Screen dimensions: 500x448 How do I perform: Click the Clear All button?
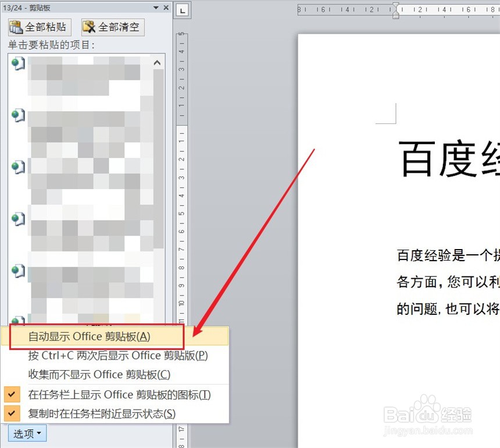tap(113, 27)
